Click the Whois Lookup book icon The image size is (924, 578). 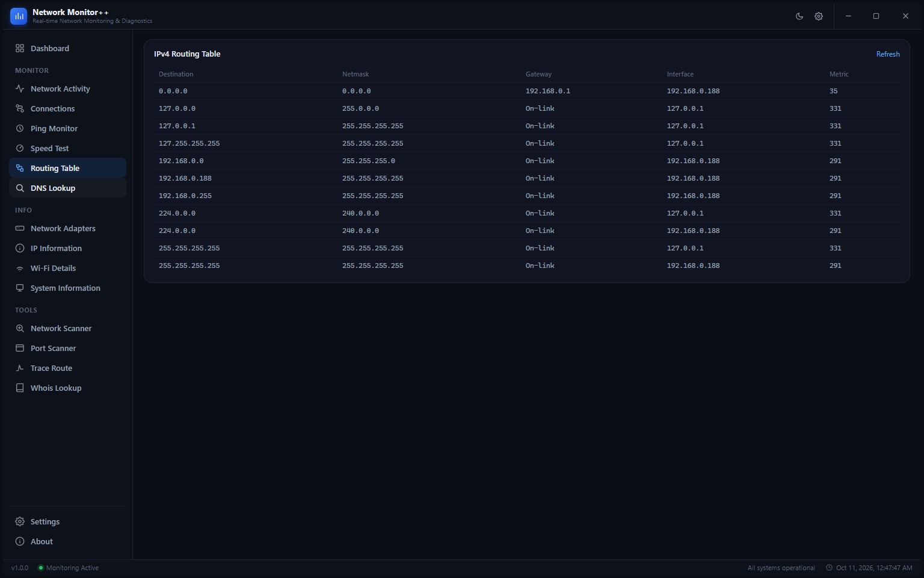tap(20, 388)
